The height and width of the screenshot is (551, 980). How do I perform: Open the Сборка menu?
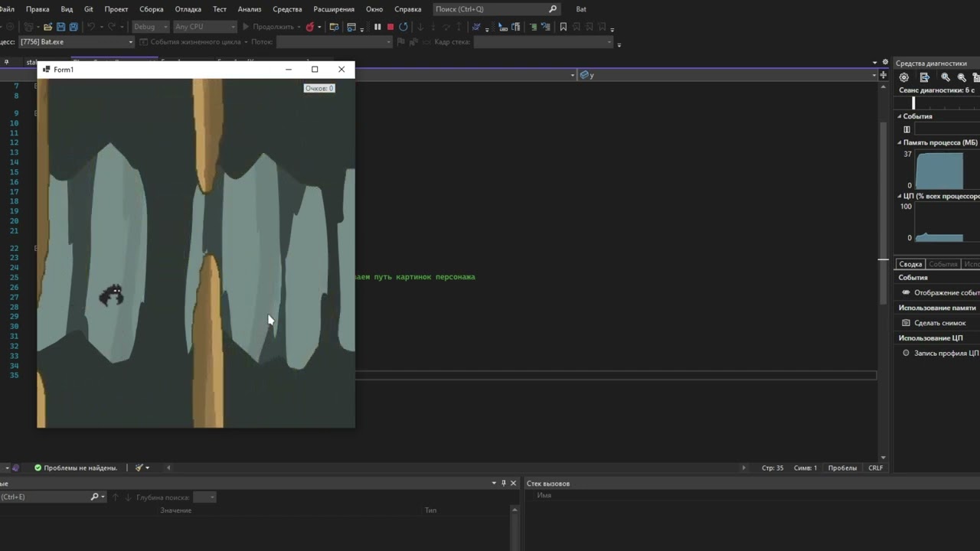(152, 9)
